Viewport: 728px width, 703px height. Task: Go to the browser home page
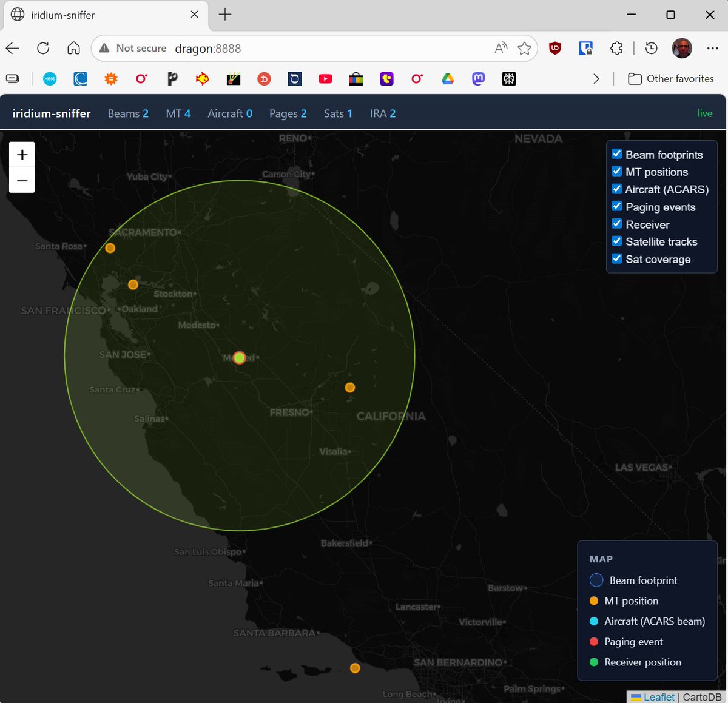pos(73,49)
